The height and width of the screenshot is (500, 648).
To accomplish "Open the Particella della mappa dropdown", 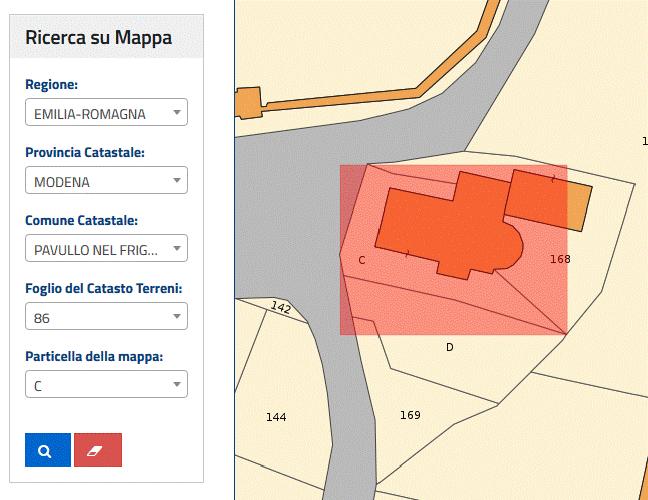I will pos(106,385).
